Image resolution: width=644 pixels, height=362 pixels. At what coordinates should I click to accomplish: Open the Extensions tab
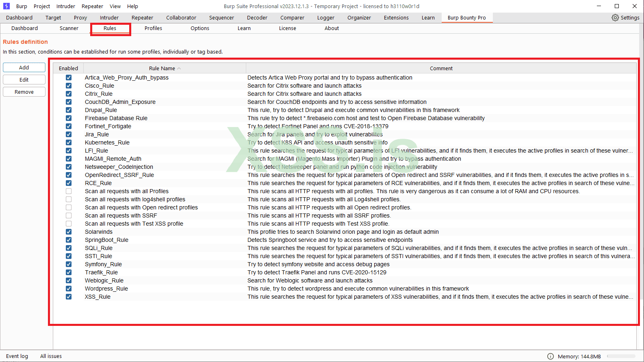click(396, 18)
